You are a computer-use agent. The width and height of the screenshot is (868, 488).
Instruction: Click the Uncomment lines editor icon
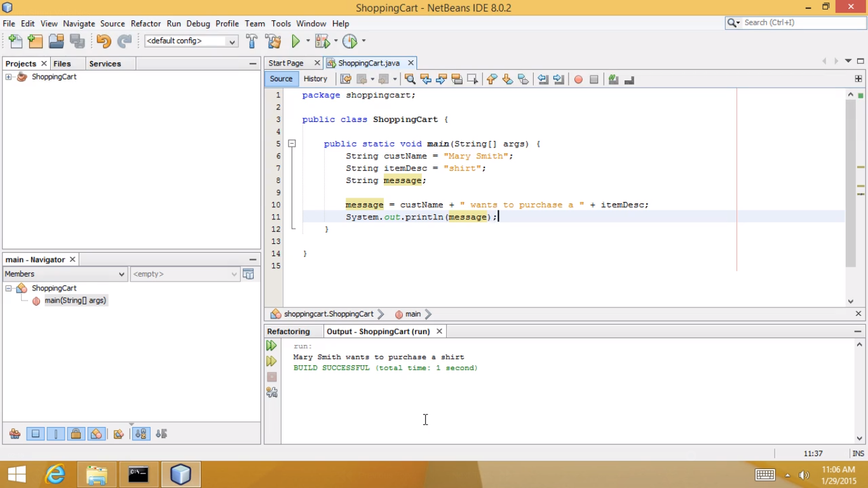[629, 79]
